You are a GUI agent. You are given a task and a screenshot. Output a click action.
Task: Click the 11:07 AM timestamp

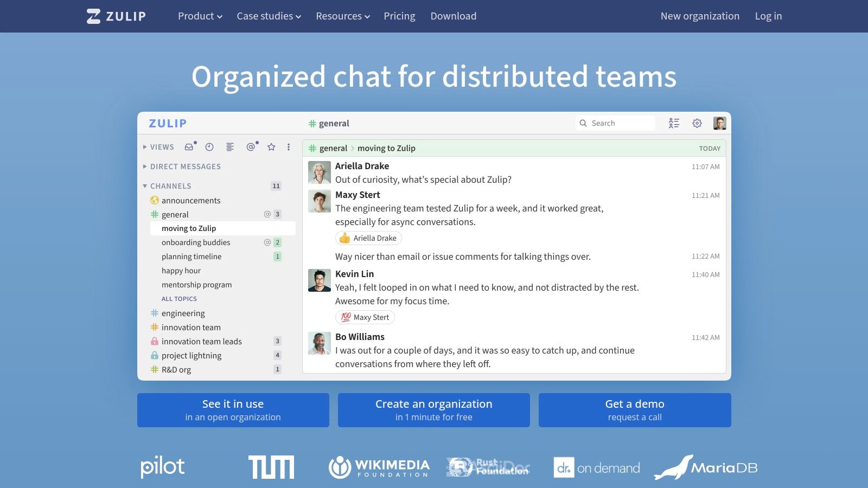pyautogui.click(x=705, y=166)
